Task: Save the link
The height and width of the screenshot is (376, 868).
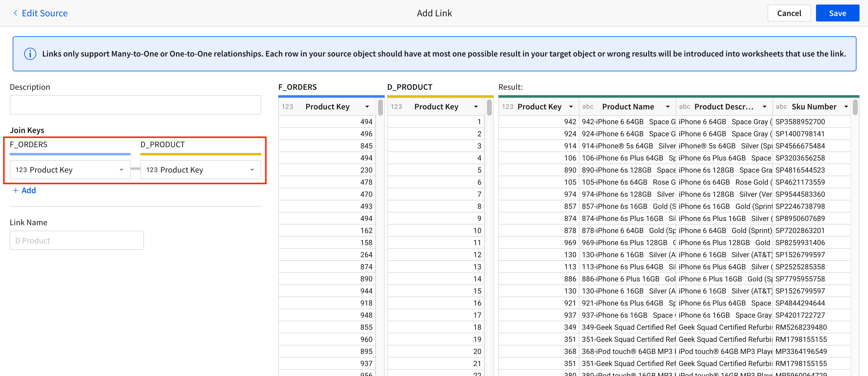Action: [837, 13]
